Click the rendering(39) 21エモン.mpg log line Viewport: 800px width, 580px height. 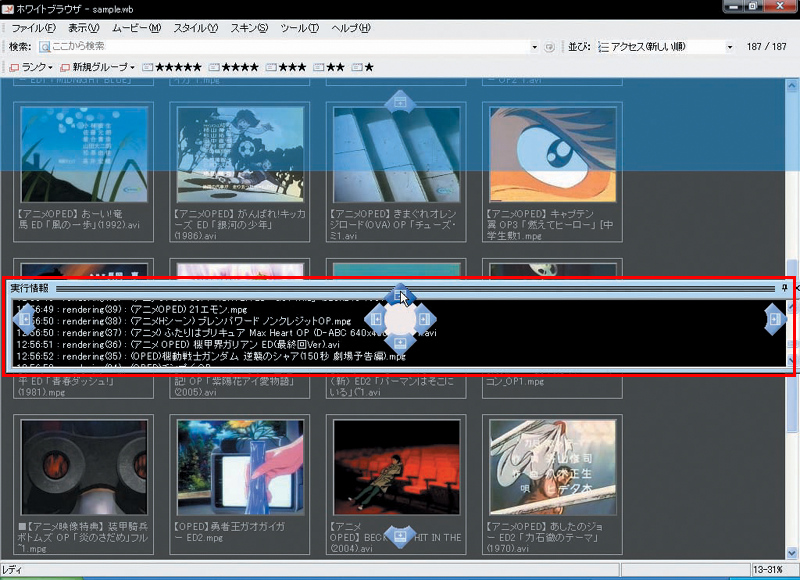(132, 310)
